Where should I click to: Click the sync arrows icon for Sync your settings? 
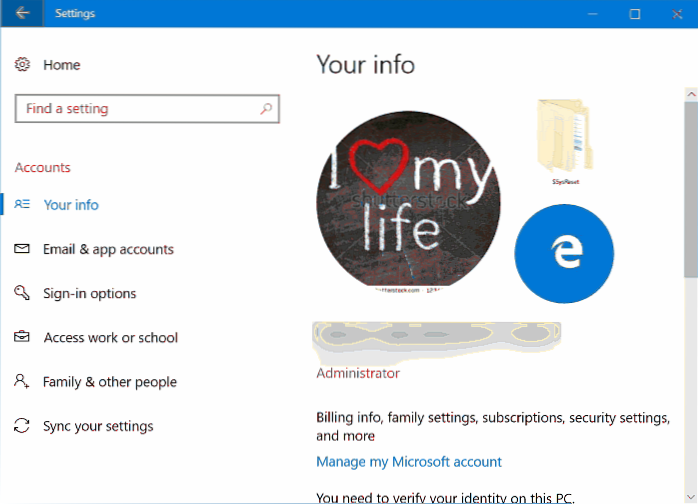23,426
